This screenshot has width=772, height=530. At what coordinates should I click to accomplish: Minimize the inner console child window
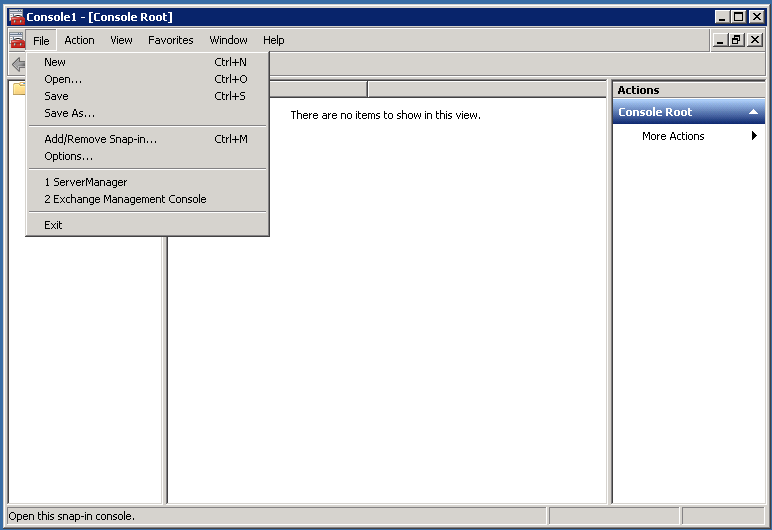tap(720, 40)
